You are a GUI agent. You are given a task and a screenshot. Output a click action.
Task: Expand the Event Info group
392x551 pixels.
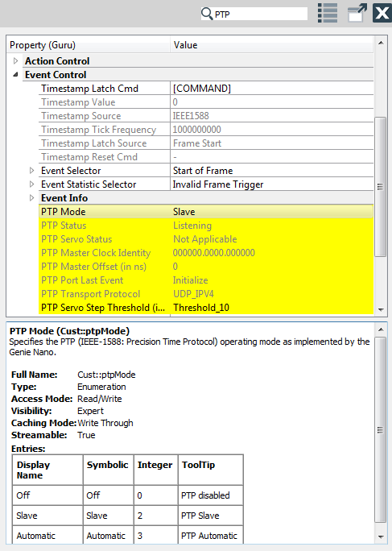point(31,198)
